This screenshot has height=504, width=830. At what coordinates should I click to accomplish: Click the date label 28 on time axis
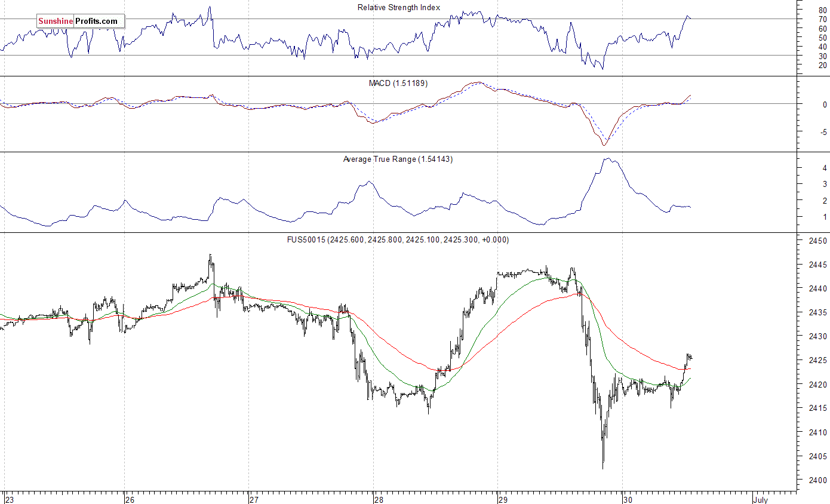pyautogui.click(x=379, y=499)
